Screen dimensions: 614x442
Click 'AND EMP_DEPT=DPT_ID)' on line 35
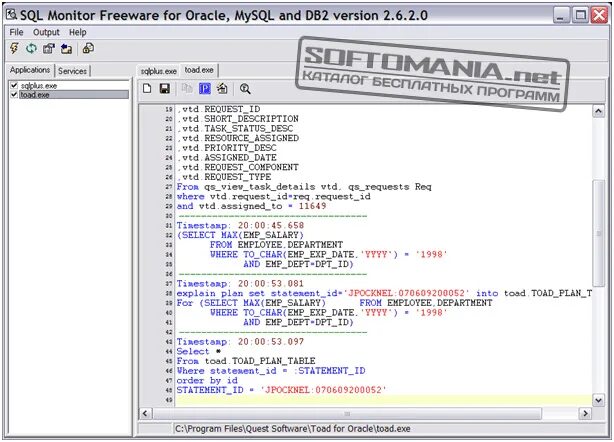[x=298, y=264]
